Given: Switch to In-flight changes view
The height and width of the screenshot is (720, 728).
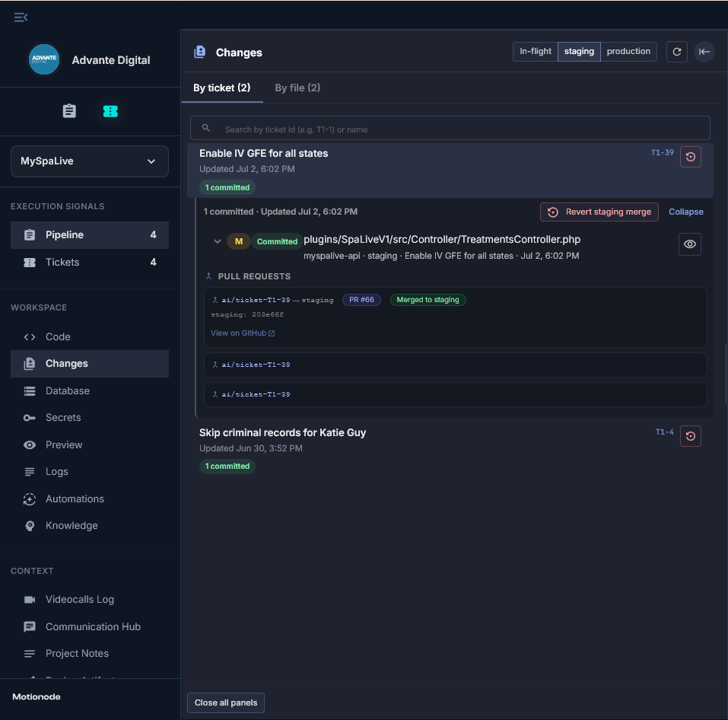Looking at the screenshot, I should tap(536, 52).
